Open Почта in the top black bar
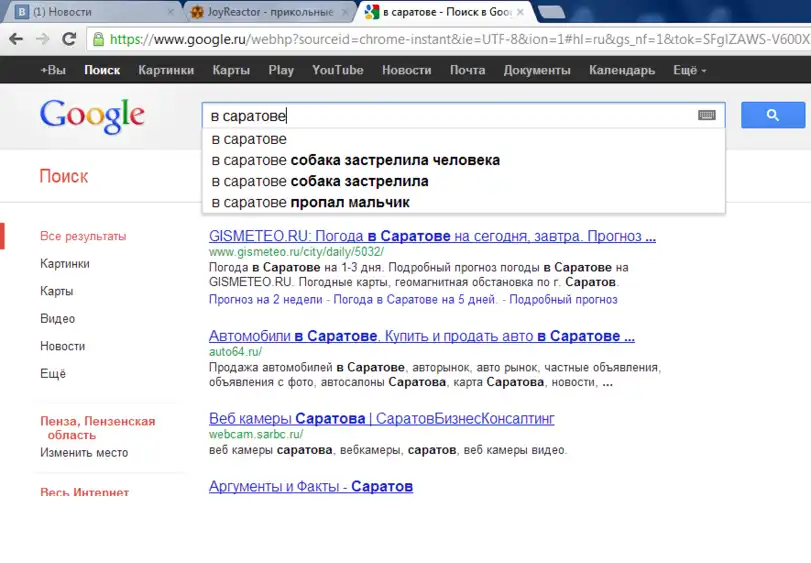811x563 pixels. point(467,70)
